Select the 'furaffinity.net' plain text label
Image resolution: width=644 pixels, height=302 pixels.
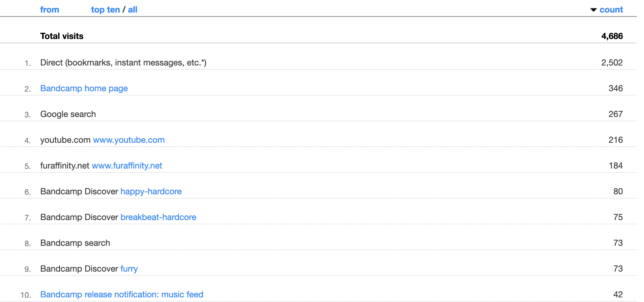[x=65, y=166]
